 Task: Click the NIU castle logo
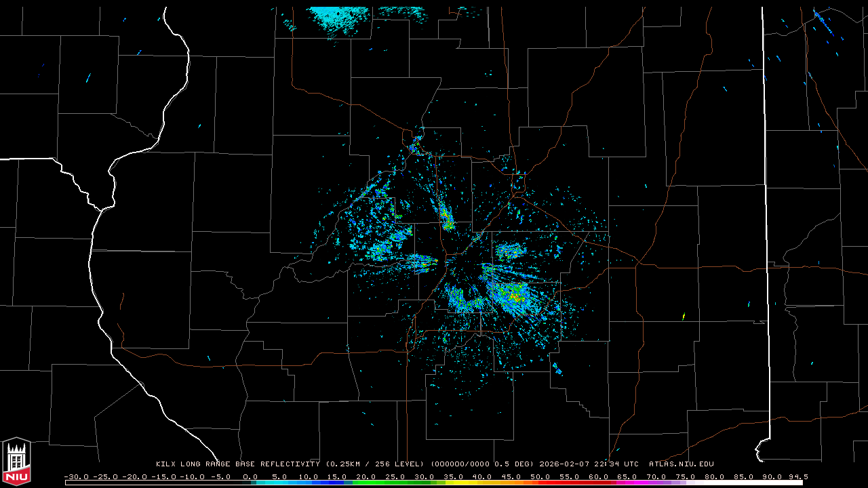16,462
